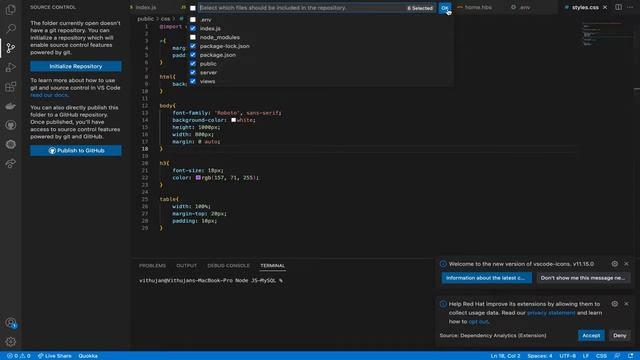Change indentation via 'Spaces: 4'

pyautogui.click(x=540, y=356)
